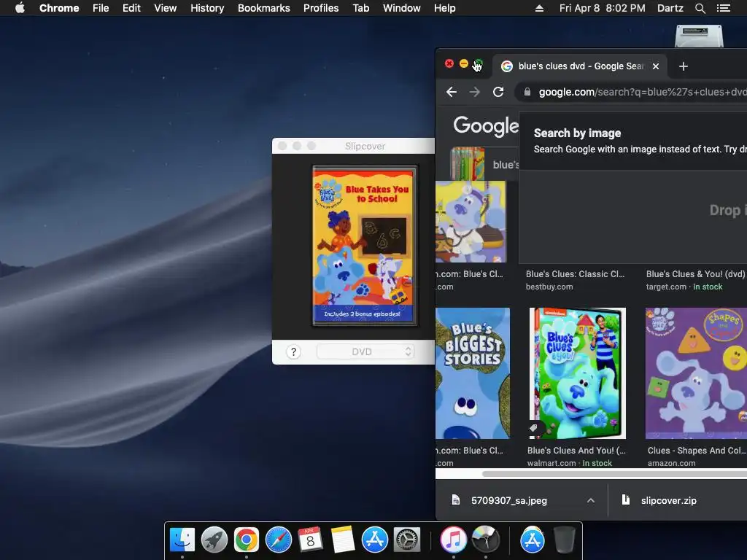747x560 pixels.
Task: Open the slipcover.zip download
Action: [x=668, y=500]
